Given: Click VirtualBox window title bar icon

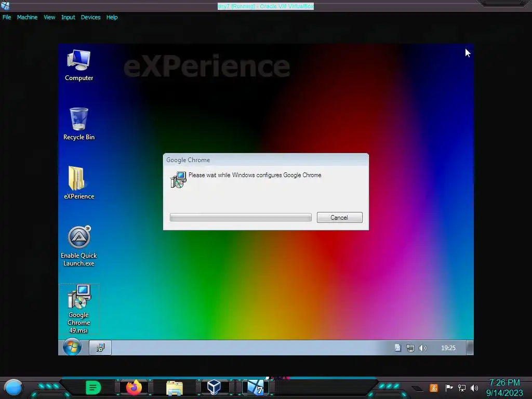Looking at the screenshot, I should [x=5, y=6].
